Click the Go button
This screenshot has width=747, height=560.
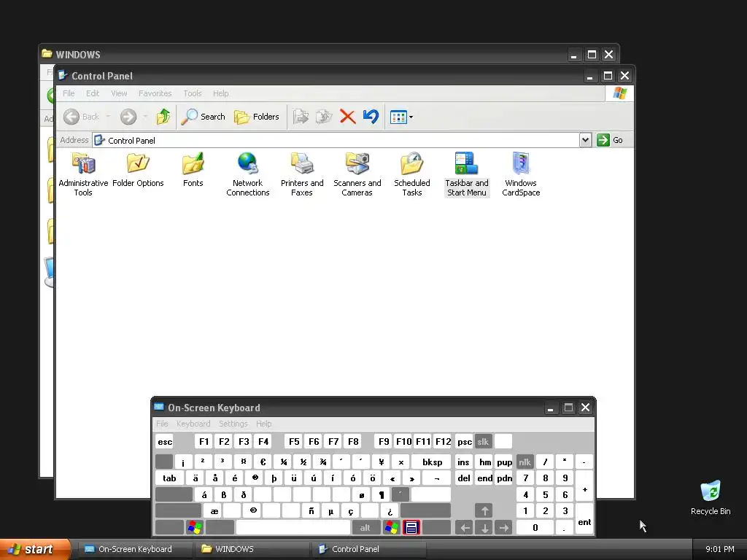pyautogui.click(x=611, y=140)
